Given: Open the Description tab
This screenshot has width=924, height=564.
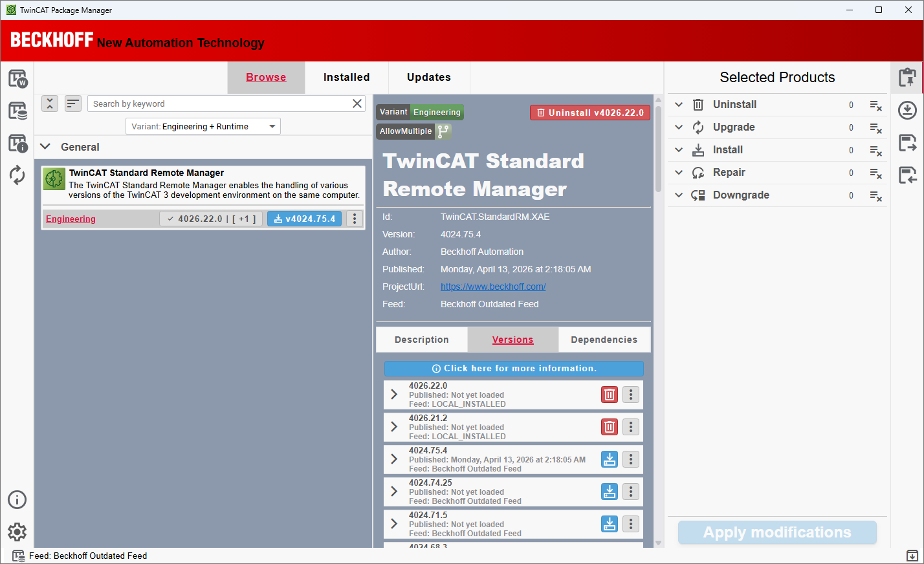Looking at the screenshot, I should (x=422, y=340).
